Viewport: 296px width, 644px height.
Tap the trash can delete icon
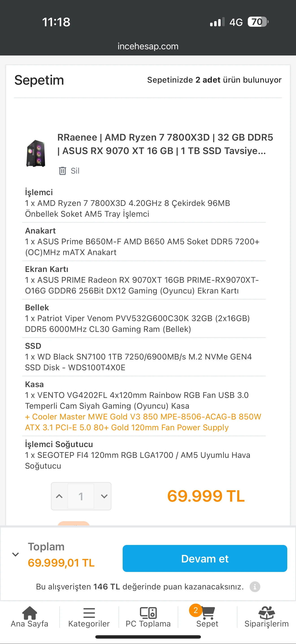coord(62,171)
